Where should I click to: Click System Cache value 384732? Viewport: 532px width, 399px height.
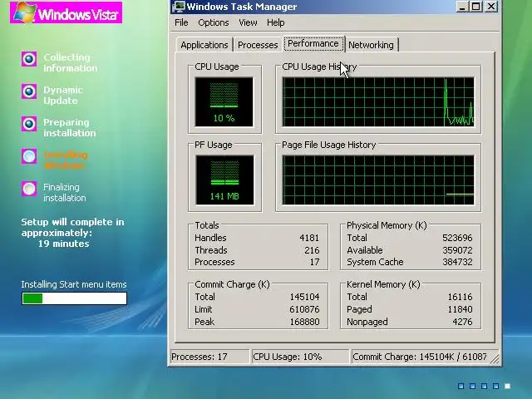pos(457,262)
